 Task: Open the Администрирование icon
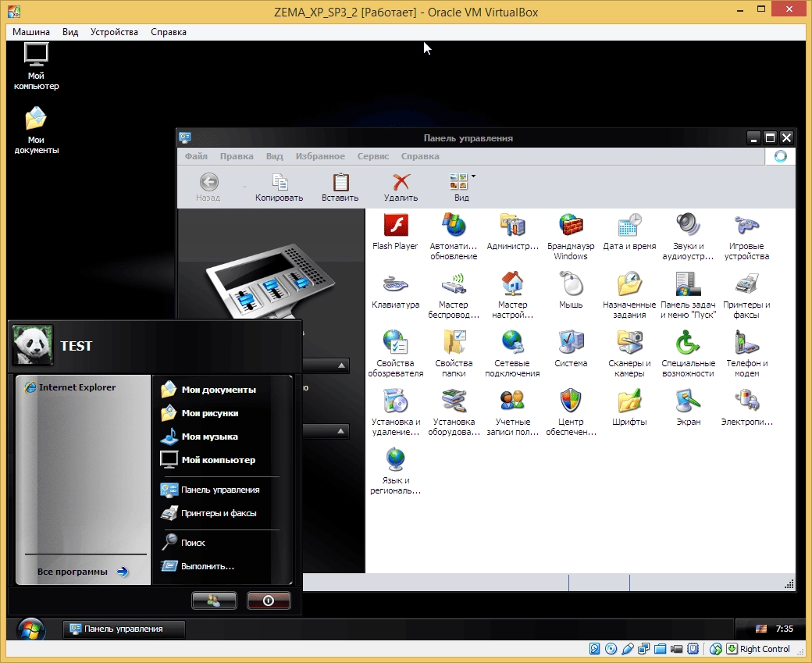pyautogui.click(x=513, y=232)
